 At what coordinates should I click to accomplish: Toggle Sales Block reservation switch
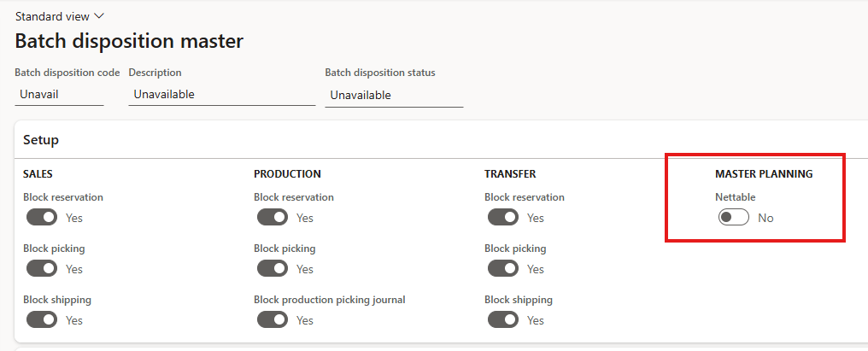point(42,218)
